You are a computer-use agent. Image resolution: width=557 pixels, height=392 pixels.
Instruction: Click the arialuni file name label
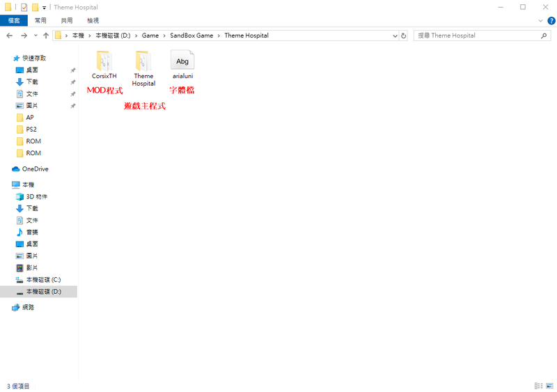point(182,76)
